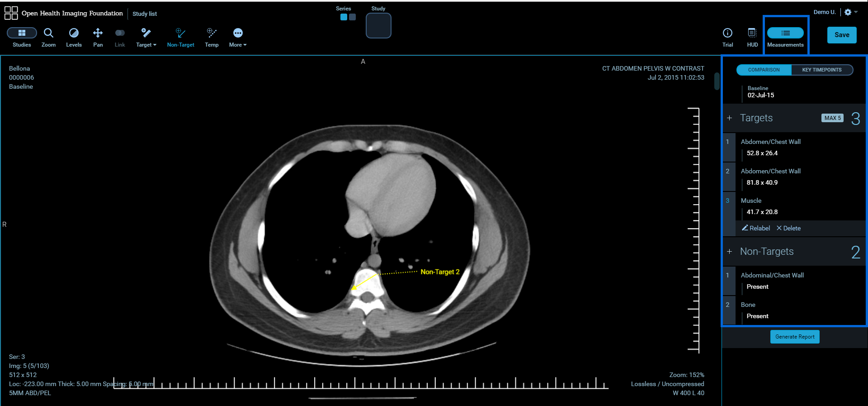Switch to the Comparison tab
The height and width of the screenshot is (406, 868).
pos(764,70)
